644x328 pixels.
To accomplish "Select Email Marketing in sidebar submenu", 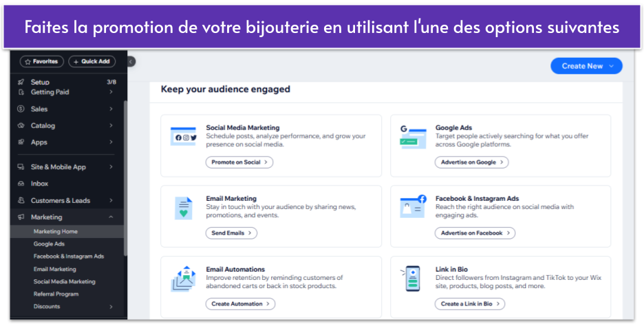I will coord(54,270).
